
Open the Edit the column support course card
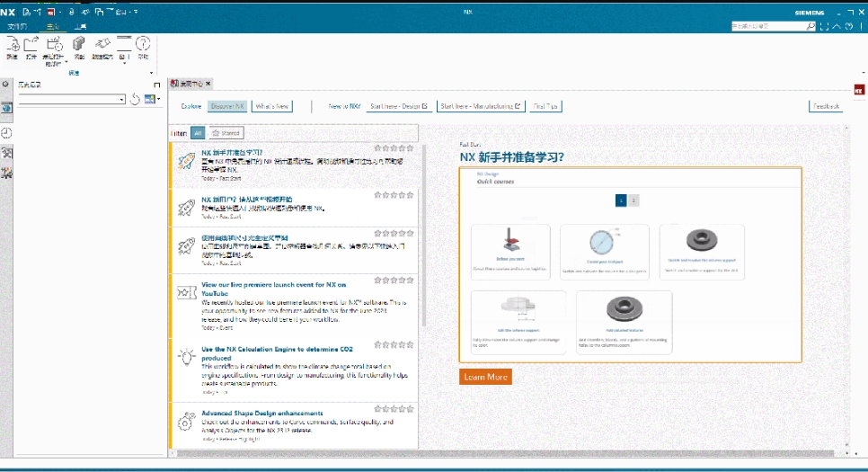pyautogui.click(x=518, y=322)
